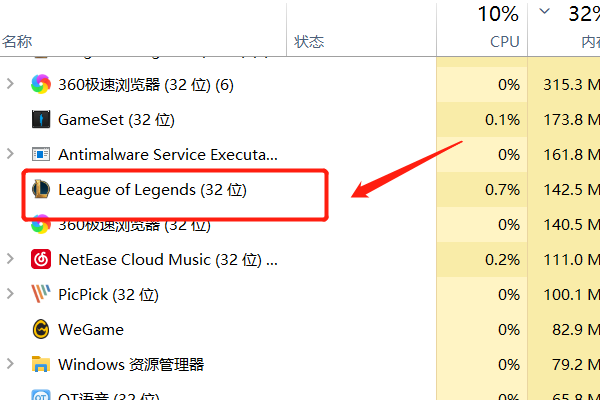Click the 79.2 MB memory value
This screenshot has height=400, width=600.
(x=576, y=364)
